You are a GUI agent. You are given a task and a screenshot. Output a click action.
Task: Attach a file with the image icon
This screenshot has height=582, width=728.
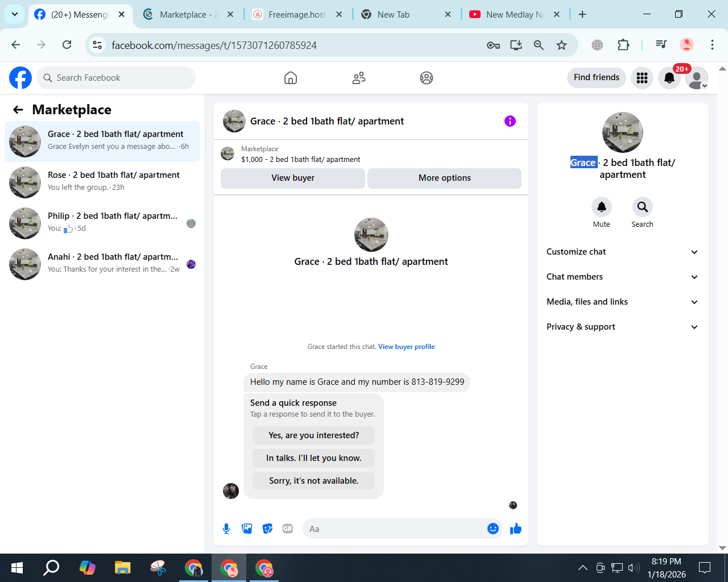pyautogui.click(x=247, y=529)
